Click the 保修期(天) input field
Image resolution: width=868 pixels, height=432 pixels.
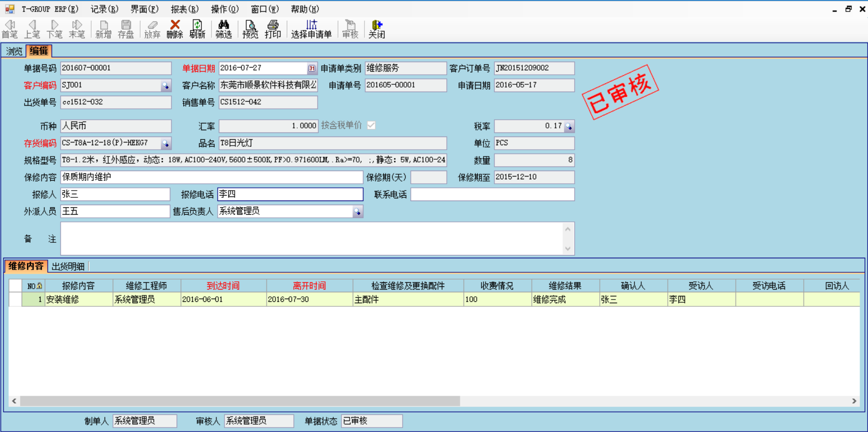coord(428,177)
